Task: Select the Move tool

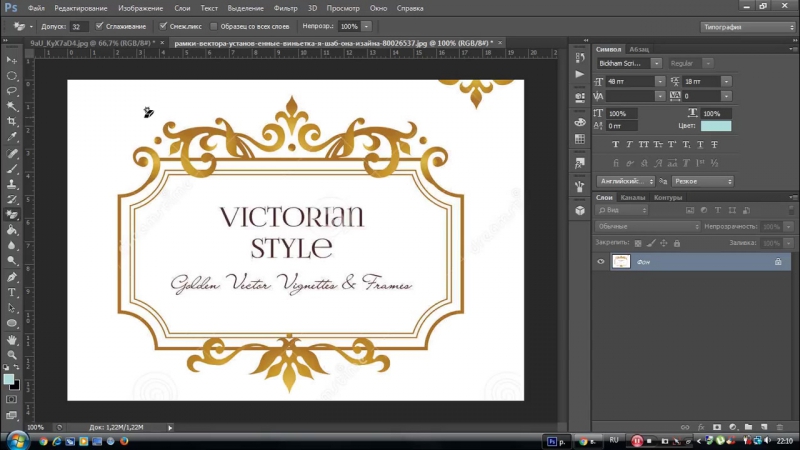Action: click(x=12, y=62)
